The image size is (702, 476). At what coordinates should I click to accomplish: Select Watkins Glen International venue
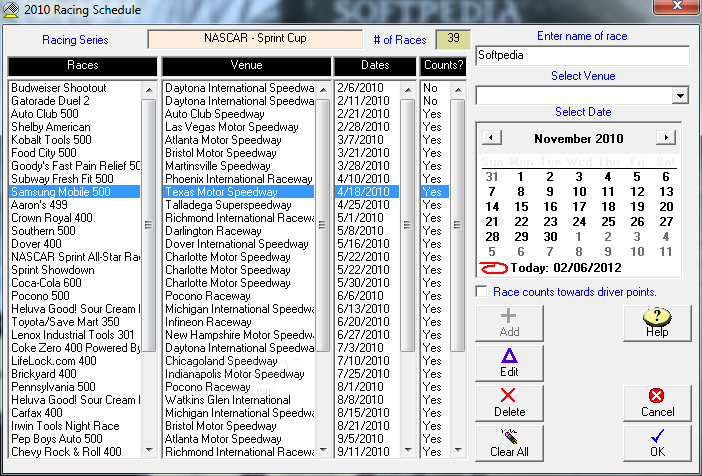239,399
